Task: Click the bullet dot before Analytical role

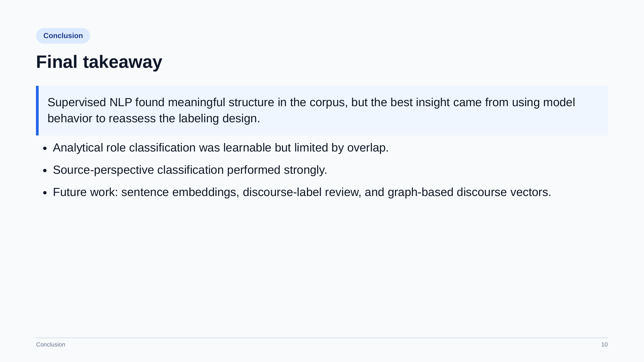Action: [x=45, y=148]
